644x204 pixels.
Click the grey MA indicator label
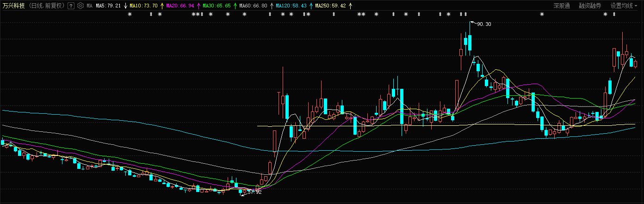[x=90, y=6]
